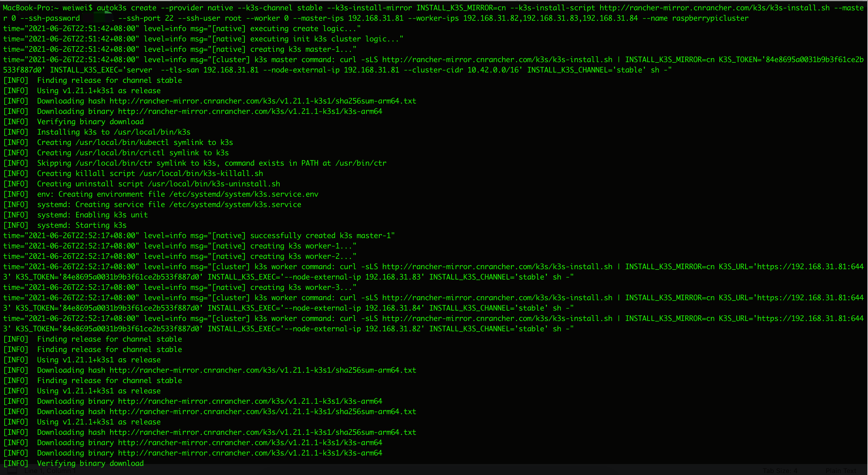The image size is (868, 475).
Task: Click the 'creating k3s worker-3...' log line
Action: pos(303,287)
